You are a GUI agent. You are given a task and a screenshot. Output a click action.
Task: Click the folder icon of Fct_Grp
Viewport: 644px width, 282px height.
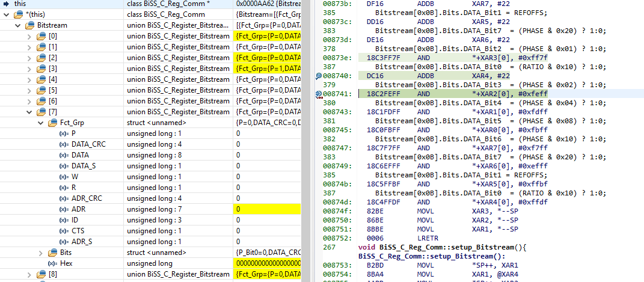coord(52,122)
